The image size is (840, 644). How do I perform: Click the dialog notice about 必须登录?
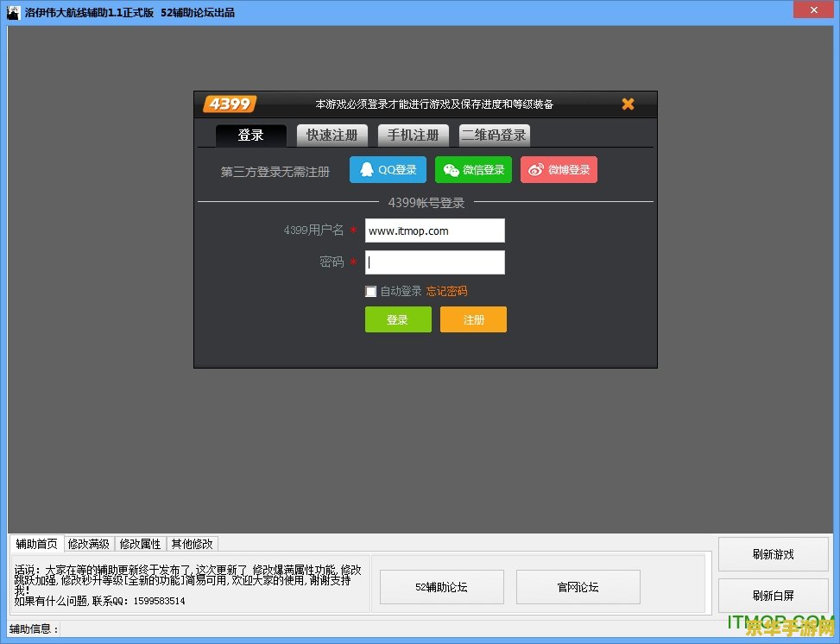[x=434, y=104]
